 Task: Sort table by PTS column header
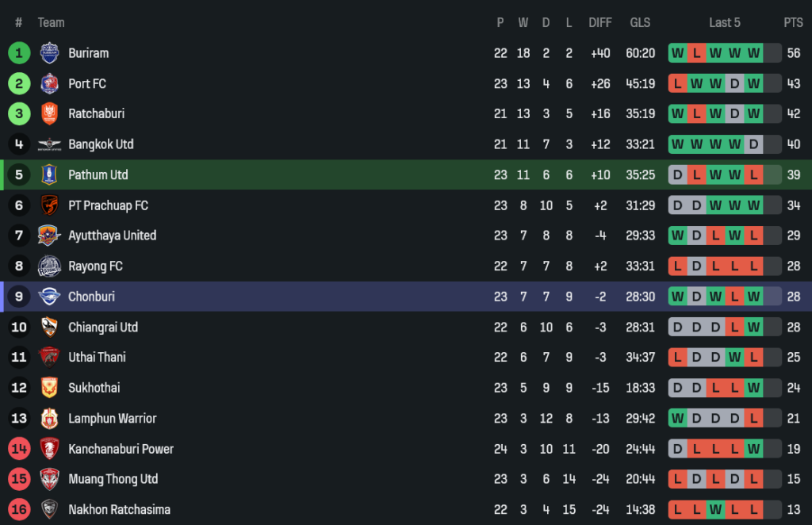click(x=793, y=22)
